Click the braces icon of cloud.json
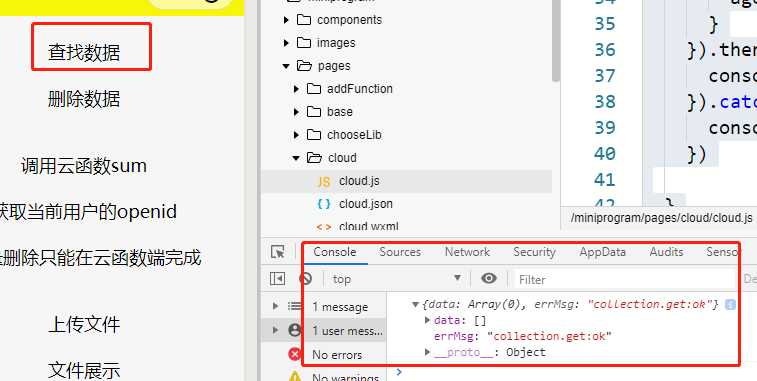Screen dimensions: 757x381 pyautogui.click(x=323, y=204)
